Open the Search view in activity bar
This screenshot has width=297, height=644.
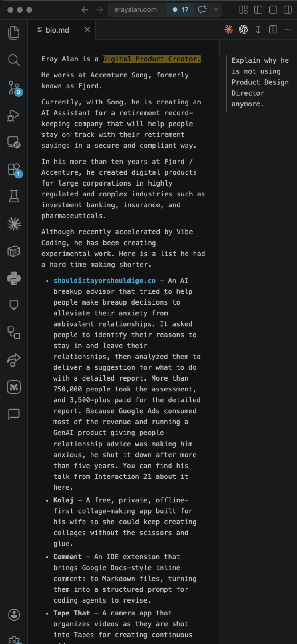coord(14,60)
